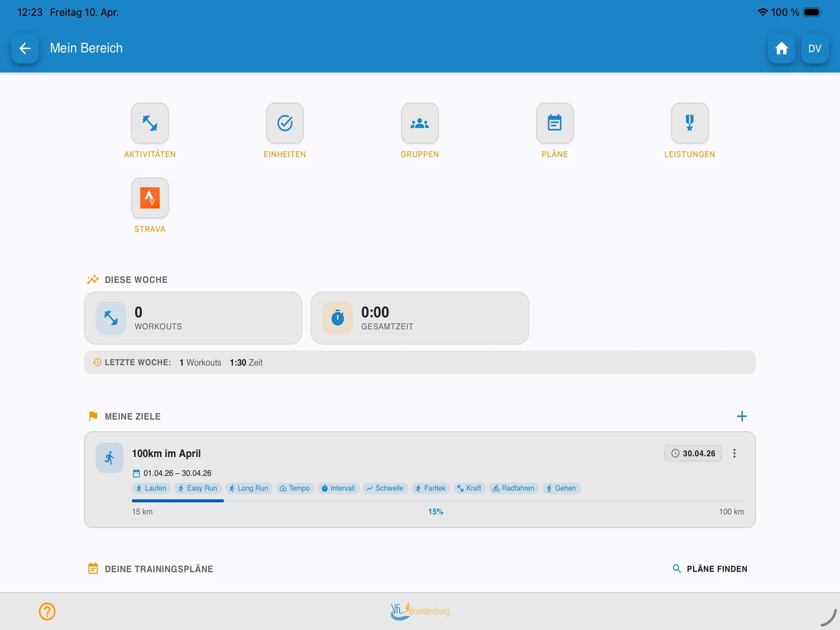Screen dimensions: 840x630
Task: Click the 15% progress value
Action: (436, 512)
